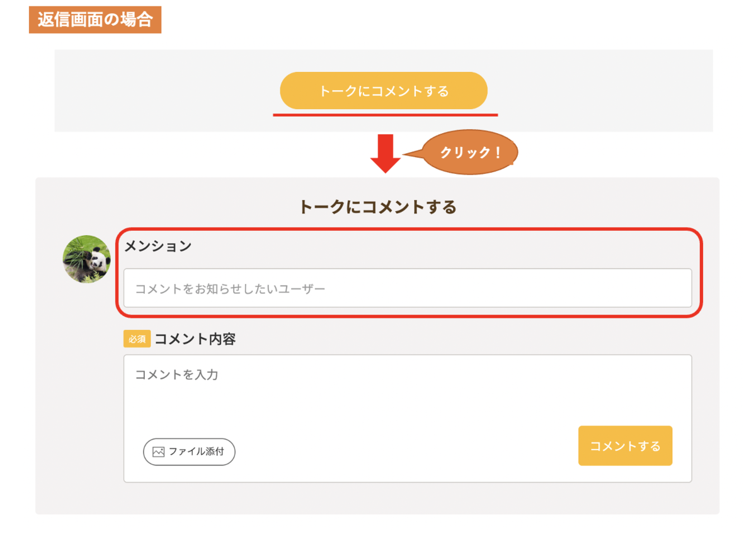The image size is (756, 536).
Task: Click the image icon in ファイル添付
Action: point(158,452)
